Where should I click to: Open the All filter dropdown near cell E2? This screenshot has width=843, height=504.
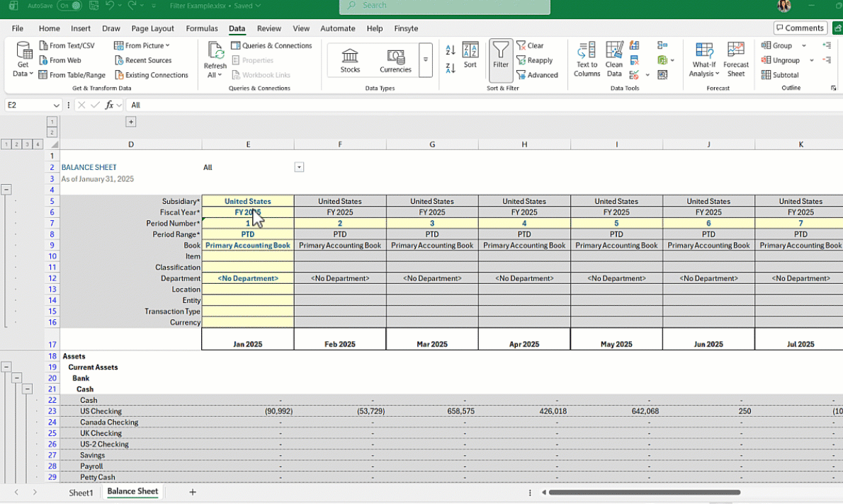click(299, 166)
